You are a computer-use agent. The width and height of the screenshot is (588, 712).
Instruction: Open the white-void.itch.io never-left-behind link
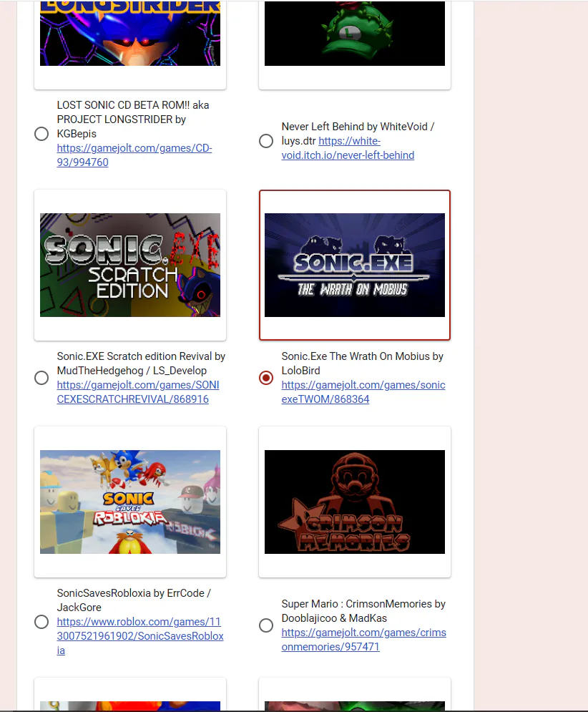[x=348, y=148]
